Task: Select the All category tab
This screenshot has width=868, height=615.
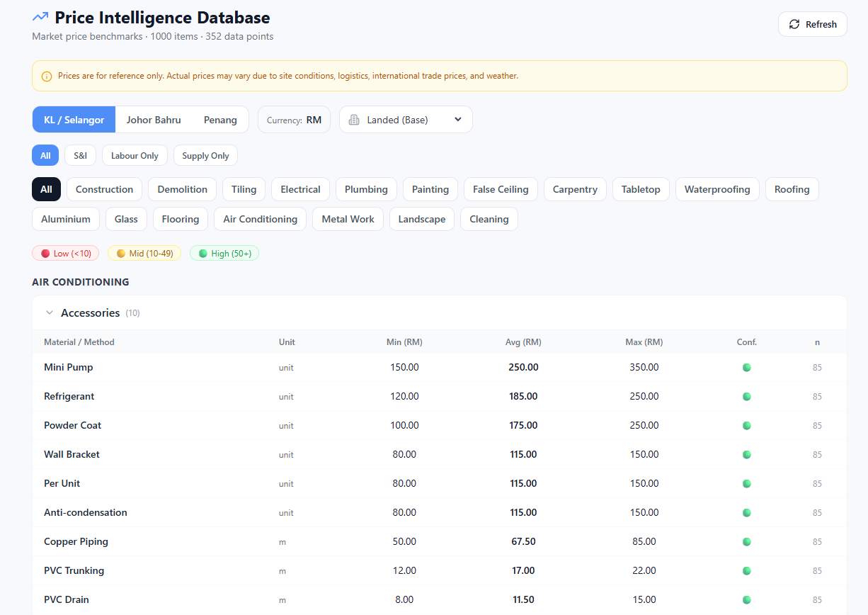Action: [x=46, y=189]
